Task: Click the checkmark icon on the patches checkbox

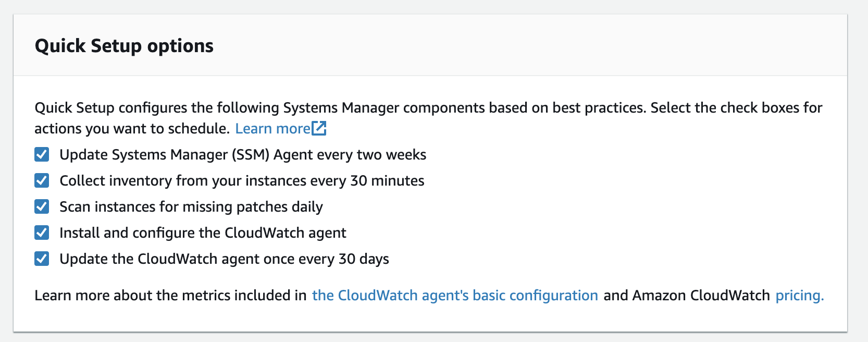Action: tap(42, 206)
